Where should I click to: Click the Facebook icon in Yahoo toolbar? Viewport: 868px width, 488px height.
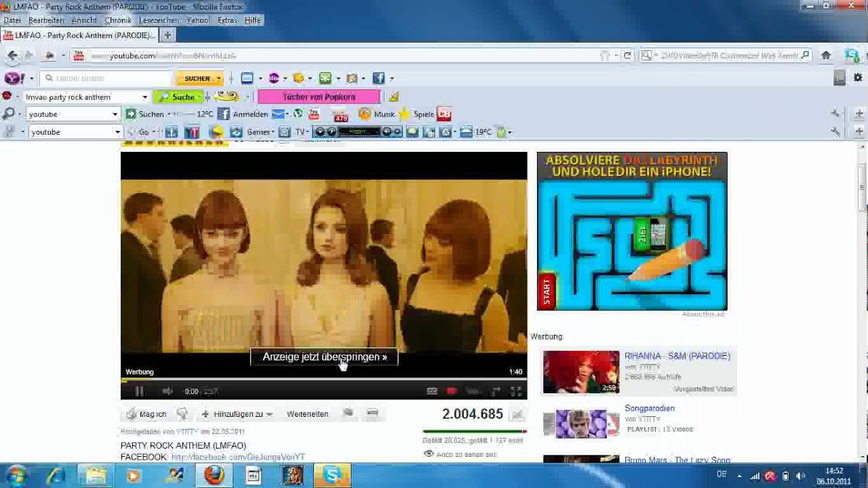378,78
